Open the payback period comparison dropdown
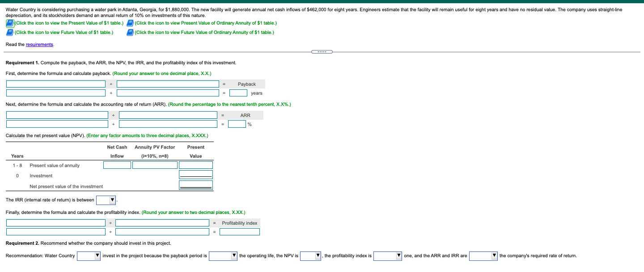Screen dimensions: 644x272 coord(223,256)
